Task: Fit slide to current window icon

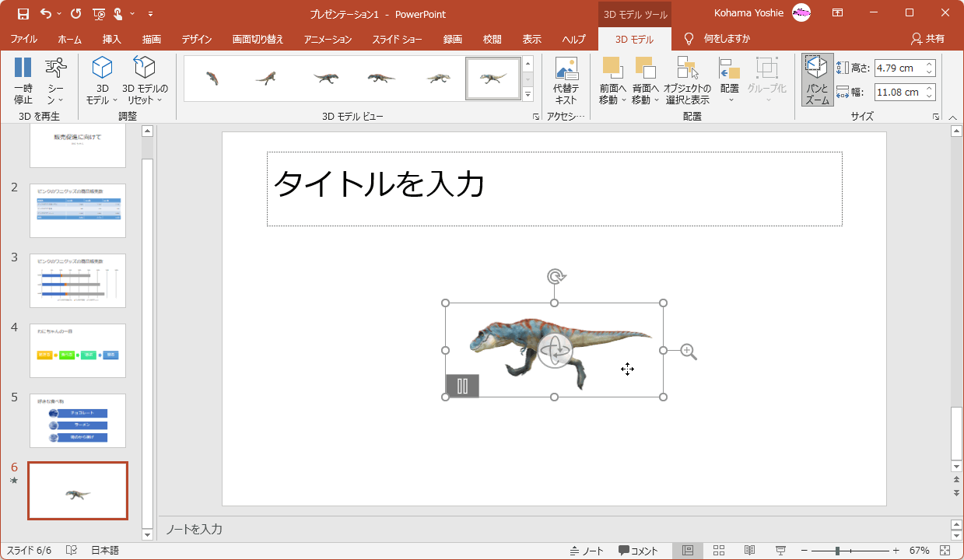Action: click(945, 551)
